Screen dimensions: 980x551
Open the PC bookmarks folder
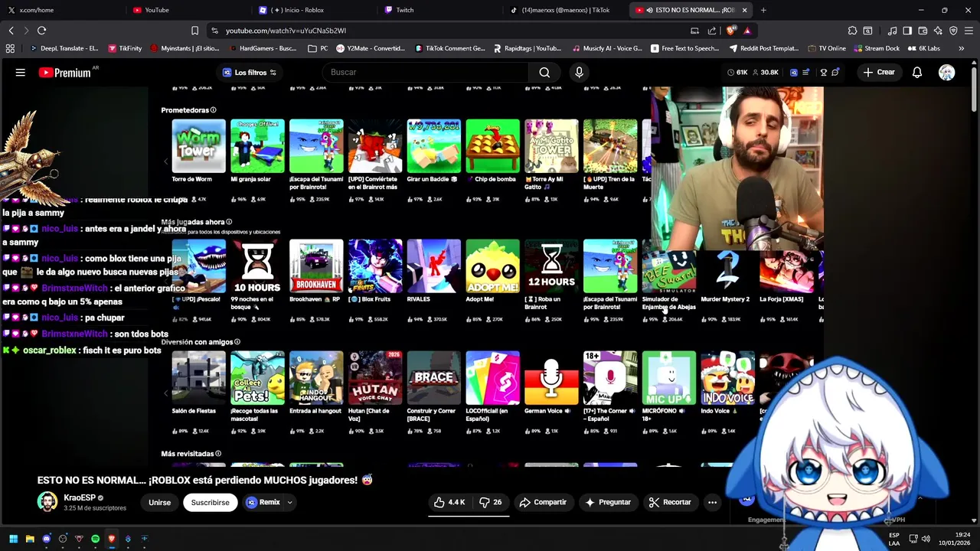coord(318,48)
